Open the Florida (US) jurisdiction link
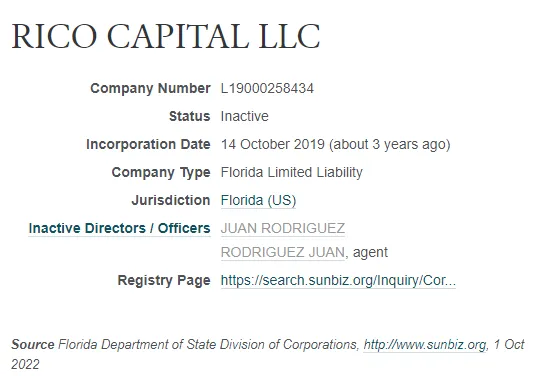 (x=258, y=201)
